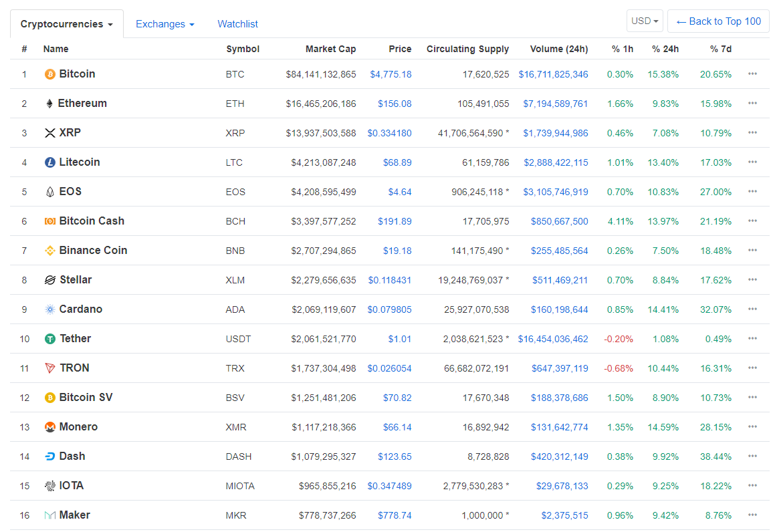
Task: Click the Litecoin logo icon
Action: 49,162
